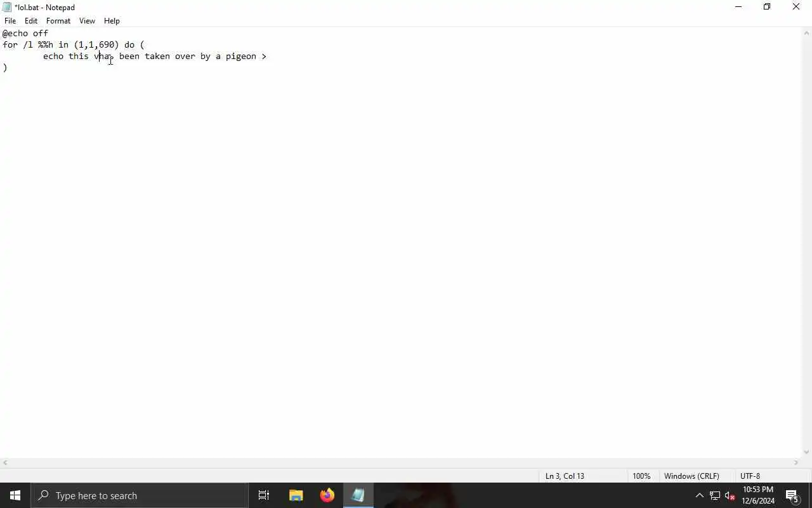
Task: Click the Task View icon on the taskbar
Action: point(264,495)
